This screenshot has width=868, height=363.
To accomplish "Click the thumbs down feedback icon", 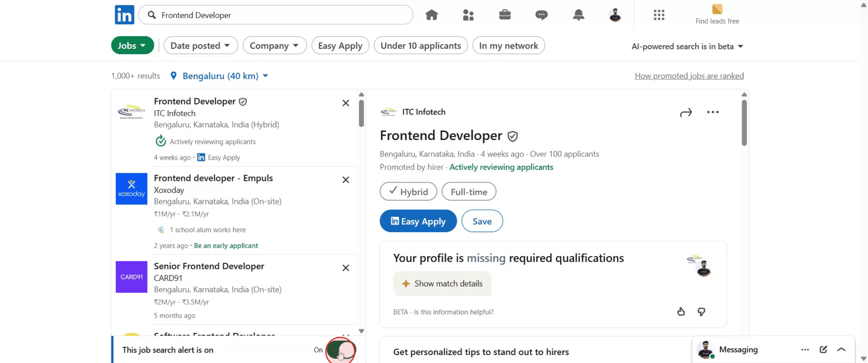I will click(701, 312).
